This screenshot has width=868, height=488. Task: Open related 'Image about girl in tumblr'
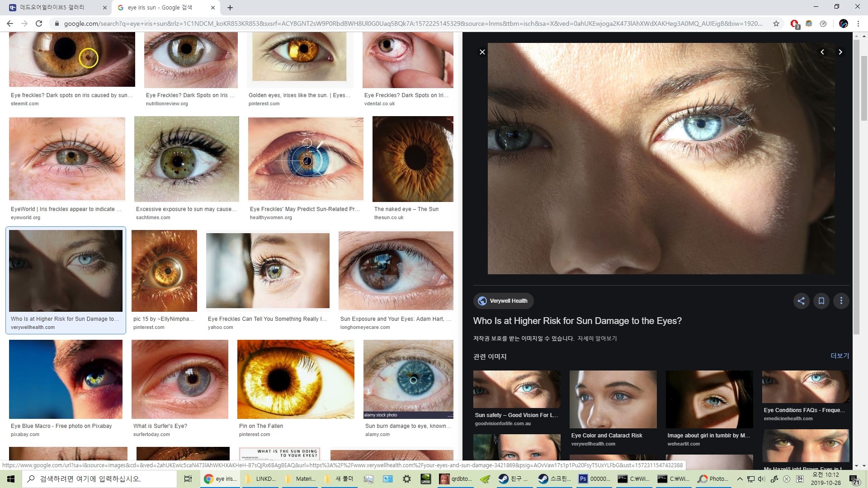pos(709,399)
